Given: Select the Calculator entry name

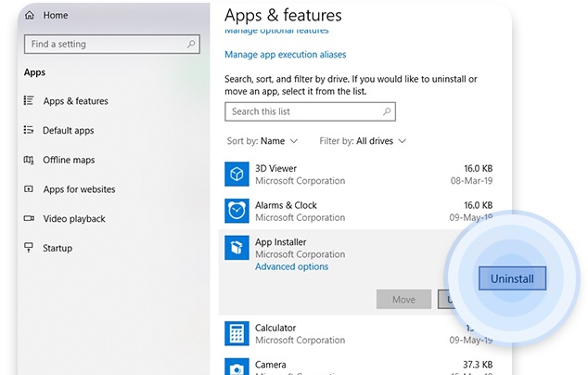Looking at the screenshot, I should click(275, 328).
